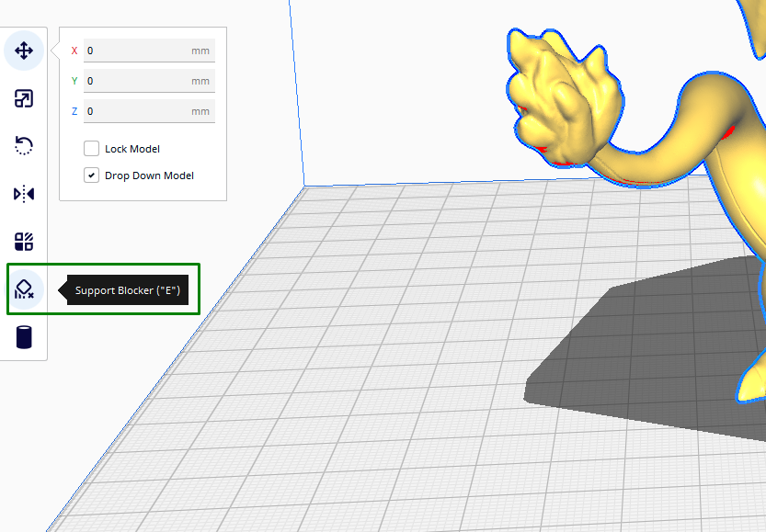Select the Rotate tool
The height and width of the screenshot is (532, 766).
(x=24, y=146)
